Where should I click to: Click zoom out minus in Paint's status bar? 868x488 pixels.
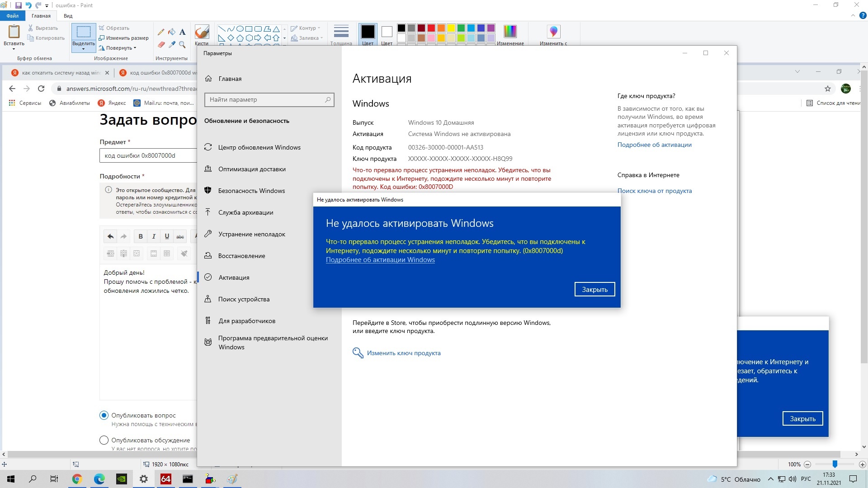coord(807,464)
